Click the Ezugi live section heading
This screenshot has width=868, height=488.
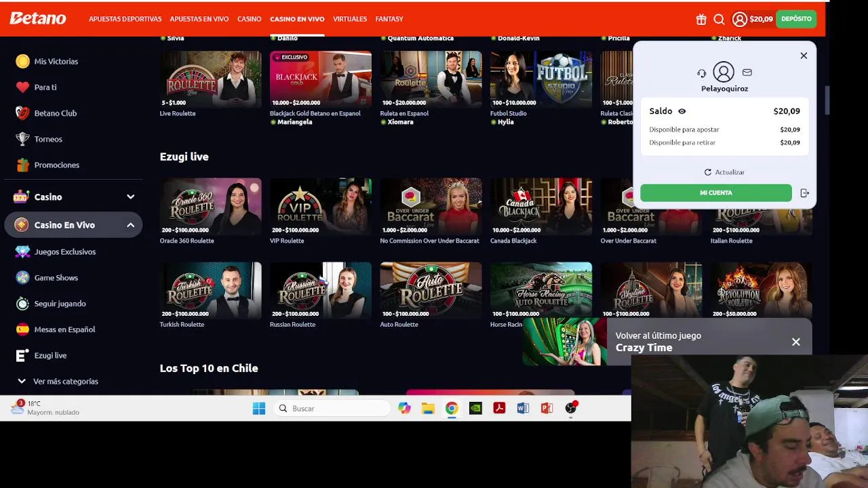tap(184, 157)
